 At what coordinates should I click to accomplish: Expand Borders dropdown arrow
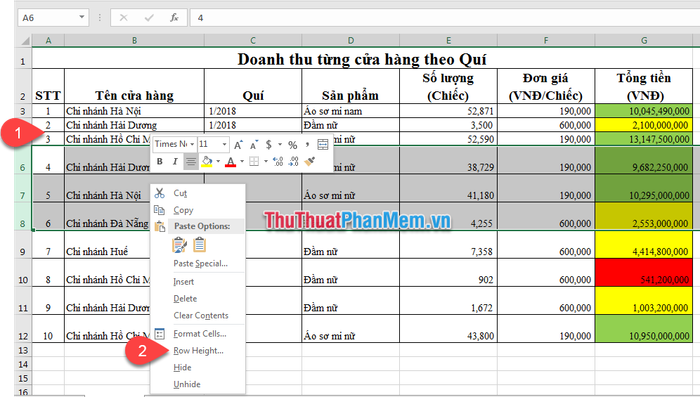point(266,161)
